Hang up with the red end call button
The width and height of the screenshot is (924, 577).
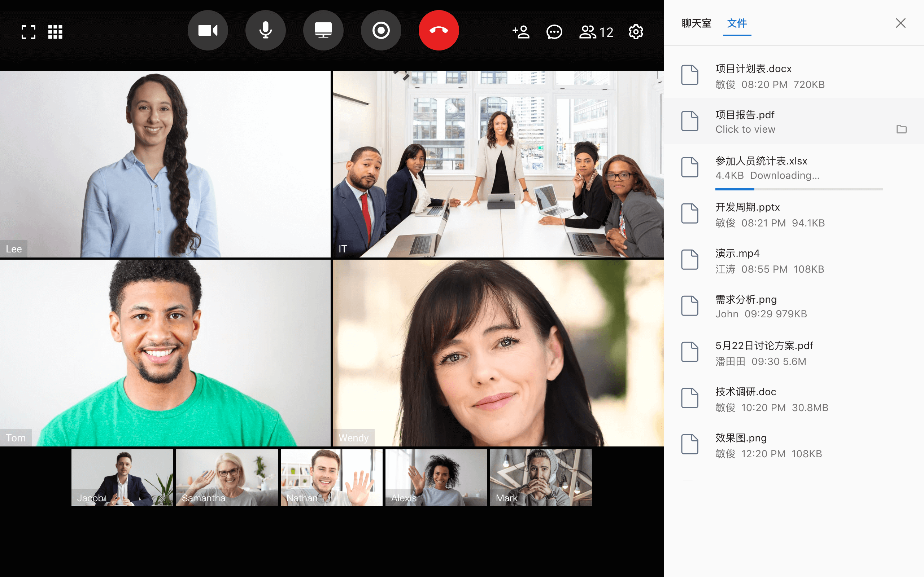pyautogui.click(x=438, y=31)
